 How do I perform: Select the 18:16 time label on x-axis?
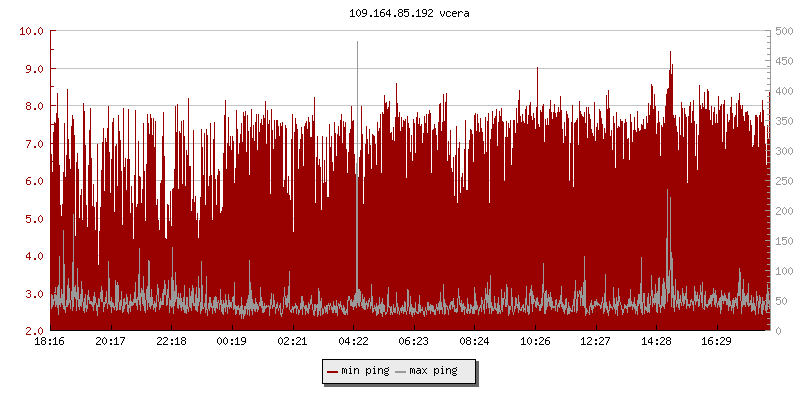50,341
